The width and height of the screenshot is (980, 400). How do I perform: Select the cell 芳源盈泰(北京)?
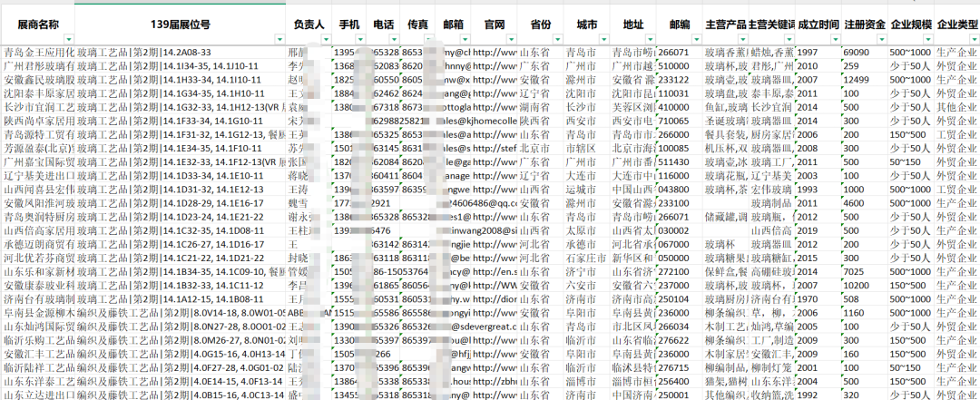(x=37, y=148)
